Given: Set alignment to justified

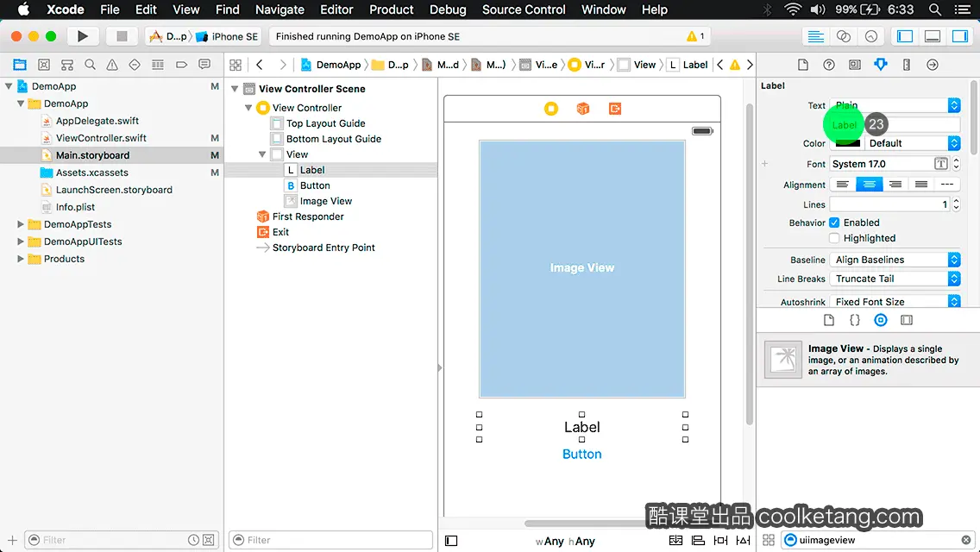Looking at the screenshot, I should click(921, 185).
